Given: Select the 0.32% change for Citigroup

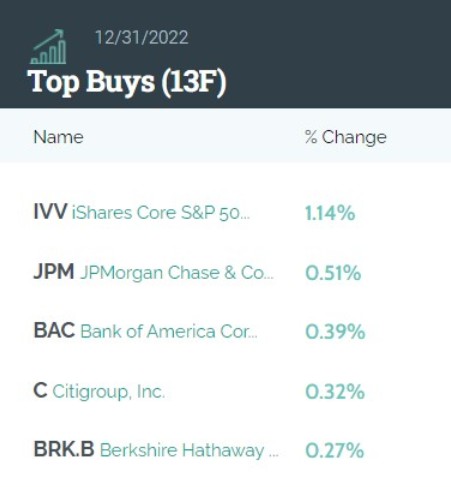Looking at the screenshot, I should pos(335,392).
